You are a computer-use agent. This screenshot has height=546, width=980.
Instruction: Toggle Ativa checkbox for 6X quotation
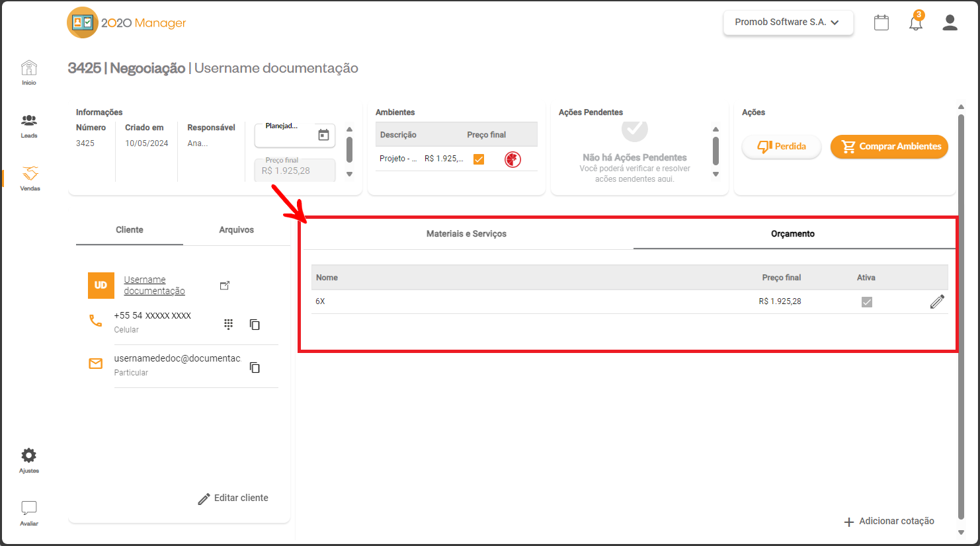tap(866, 302)
